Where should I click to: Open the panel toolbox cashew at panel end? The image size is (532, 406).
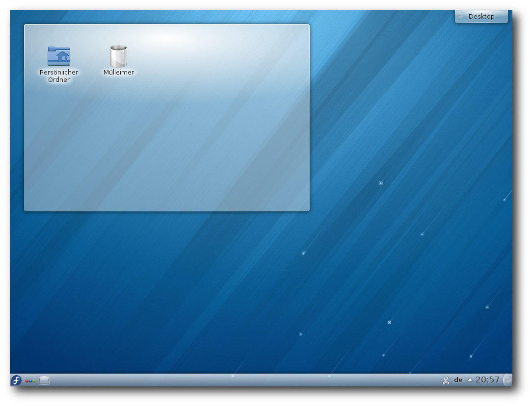508,380
